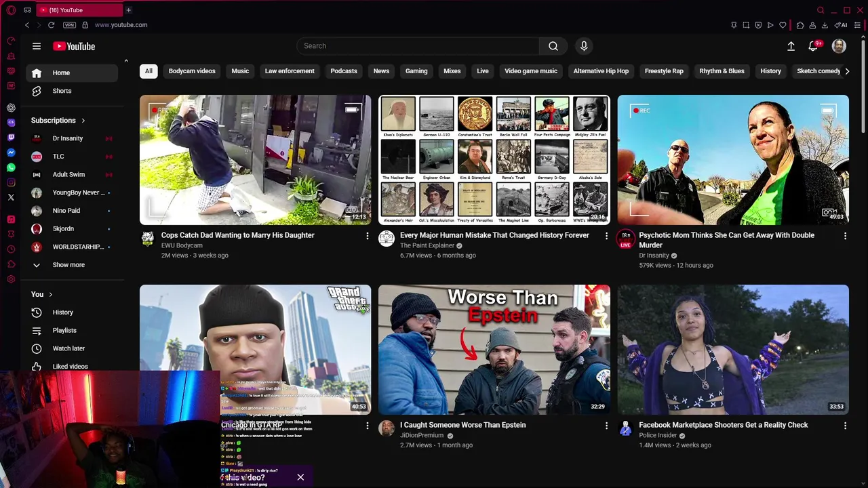Screen dimensions: 868x488
Task: Open Nino Paid subscription channel
Action: [x=72, y=211]
